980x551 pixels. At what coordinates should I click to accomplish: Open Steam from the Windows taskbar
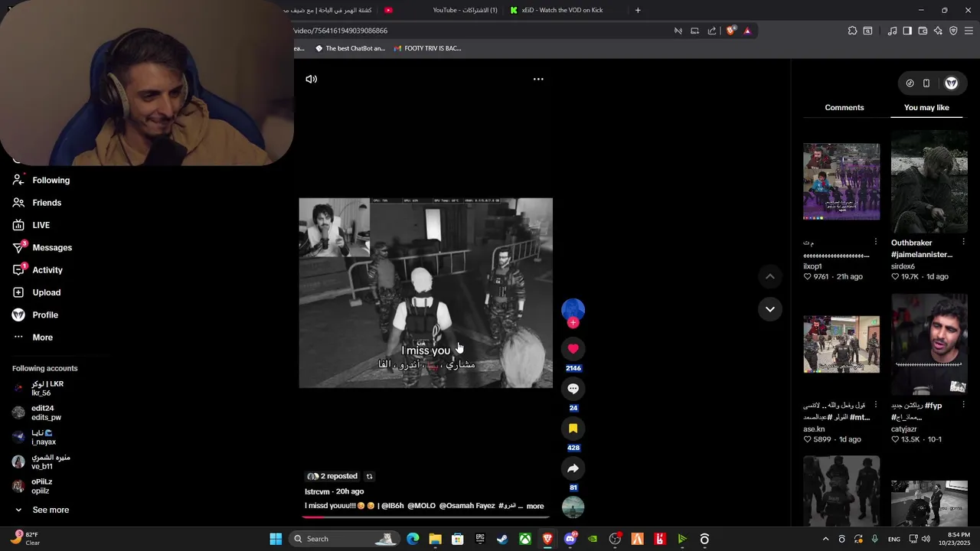pyautogui.click(x=502, y=539)
